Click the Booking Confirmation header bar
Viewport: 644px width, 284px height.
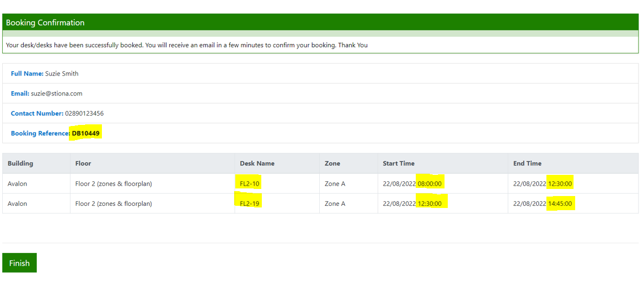[320, 22]
